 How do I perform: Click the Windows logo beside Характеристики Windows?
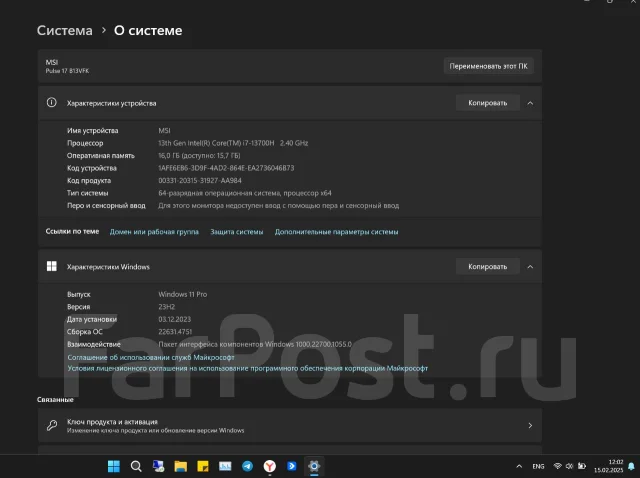51,266
